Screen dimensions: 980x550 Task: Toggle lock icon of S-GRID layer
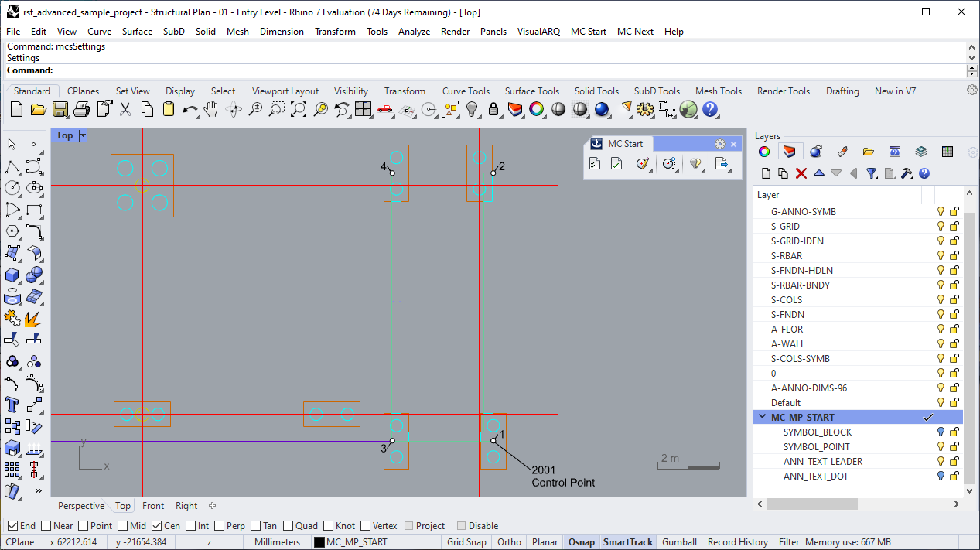tap(954, 227)
